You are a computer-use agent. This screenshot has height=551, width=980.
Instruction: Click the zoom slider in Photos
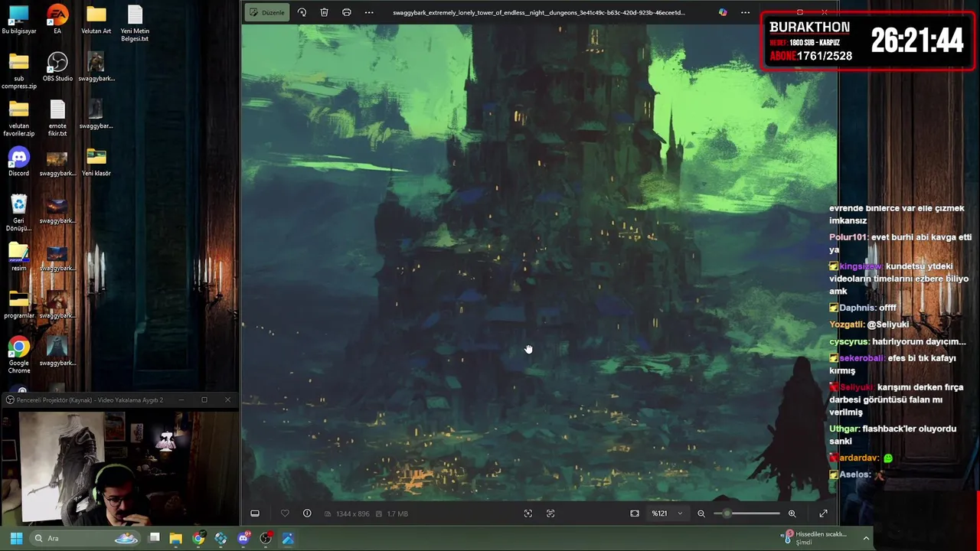(746, 514)
